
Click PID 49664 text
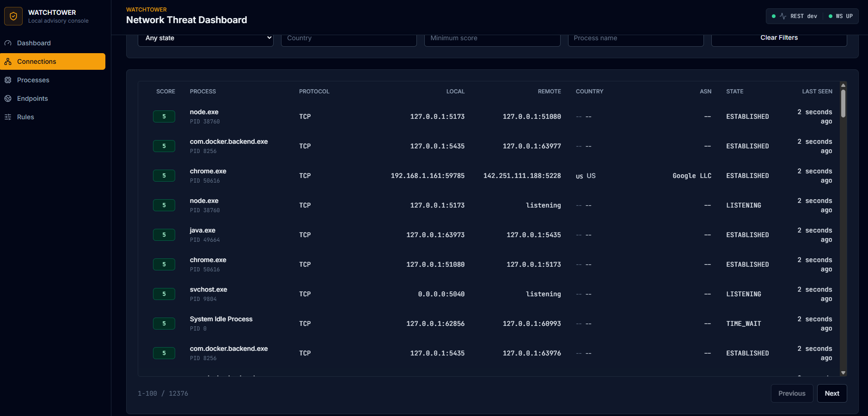pos(205,240)
